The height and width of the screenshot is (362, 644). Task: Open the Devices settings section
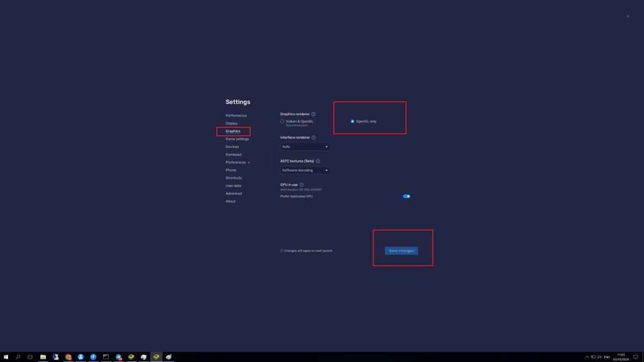[232, 146]
